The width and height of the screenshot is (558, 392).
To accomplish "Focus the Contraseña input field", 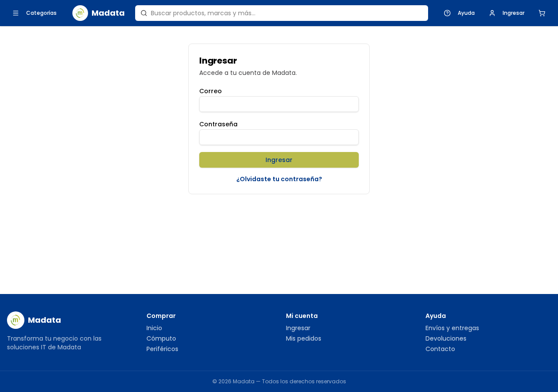I will point(279,137).
